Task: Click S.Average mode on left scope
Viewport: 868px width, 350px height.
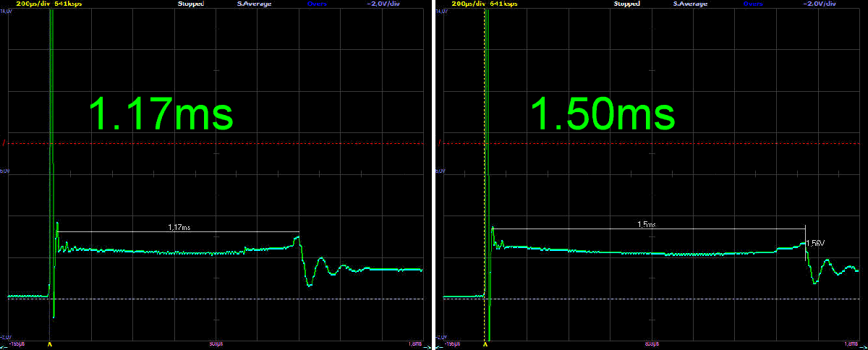Action: click(x=255, y=4)
